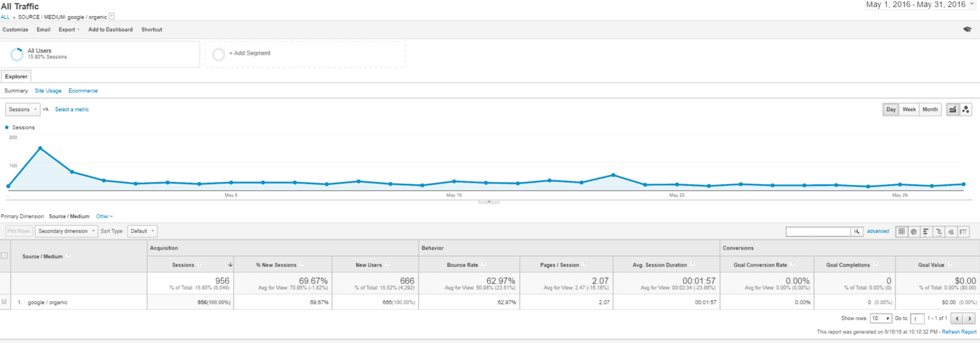The image size is (980, 343).
Task: Click the table search magnifier icon
Action: [x=857, y=231]
